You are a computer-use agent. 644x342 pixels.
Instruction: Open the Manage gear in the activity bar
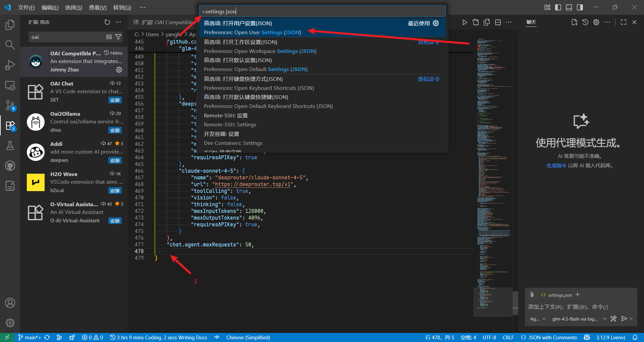(x=10, y=323)
